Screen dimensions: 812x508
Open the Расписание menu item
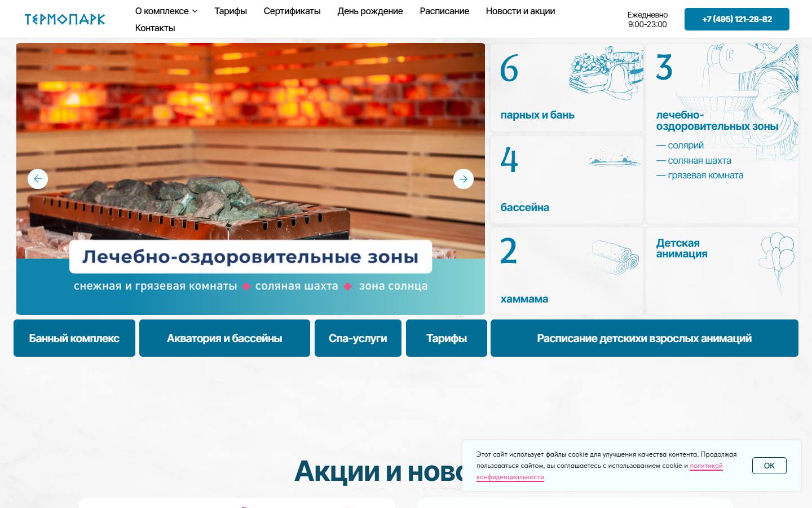[x=444, y=11]
